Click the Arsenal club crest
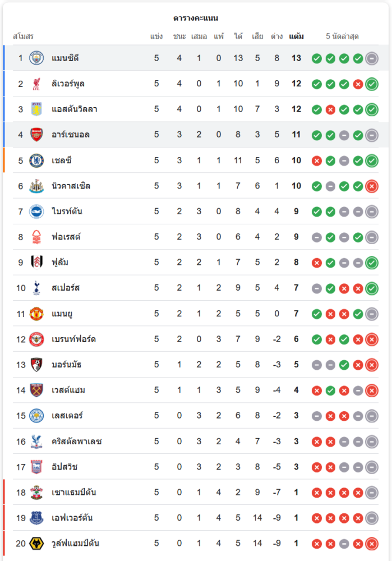The width and height of the screenshot is (392, 561). pos(36,135)
